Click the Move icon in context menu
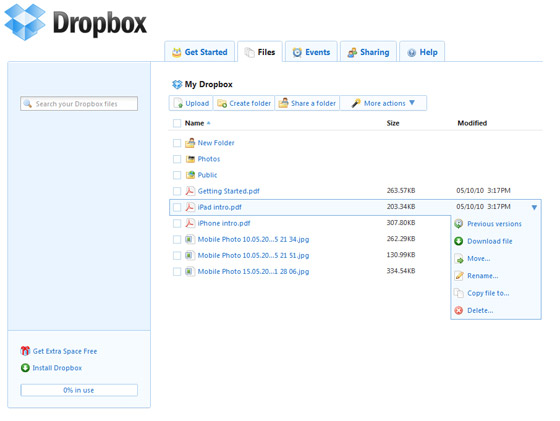This screenshot has width=560, height=421. [459, 259]
